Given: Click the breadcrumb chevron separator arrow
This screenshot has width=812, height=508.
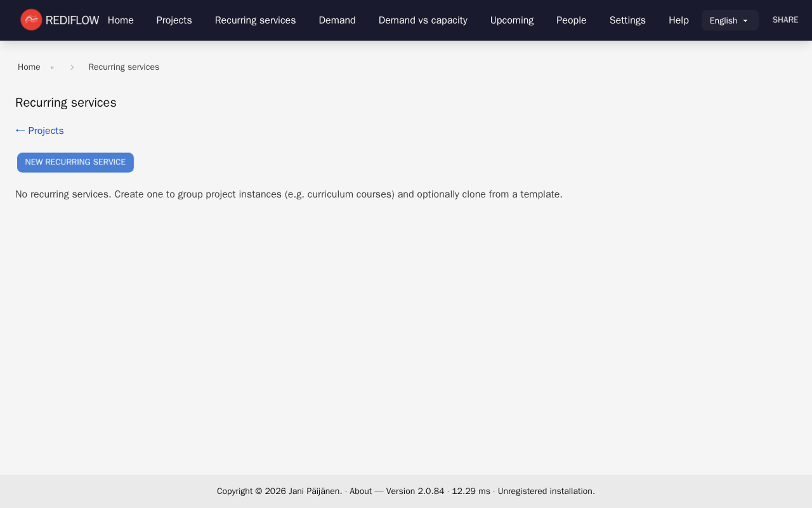Looking at the screenshot, I should coord(72,67).
